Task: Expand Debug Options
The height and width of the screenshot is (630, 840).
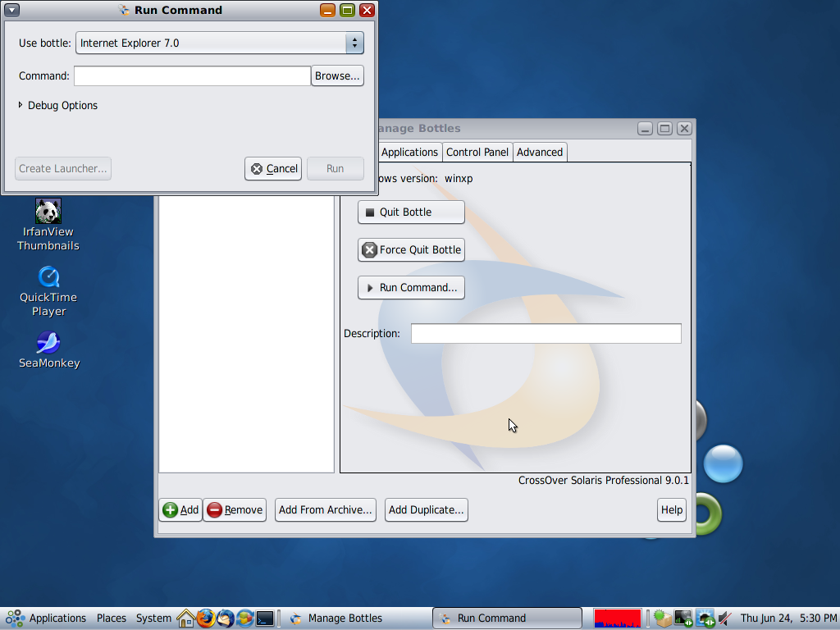Action: (x=57, y=106)
